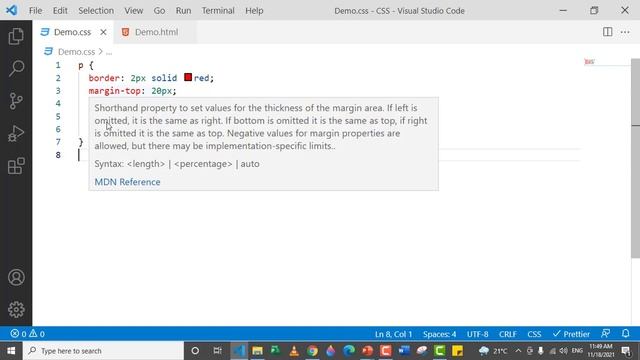Open the taskbar clock and date

(600, 351)
